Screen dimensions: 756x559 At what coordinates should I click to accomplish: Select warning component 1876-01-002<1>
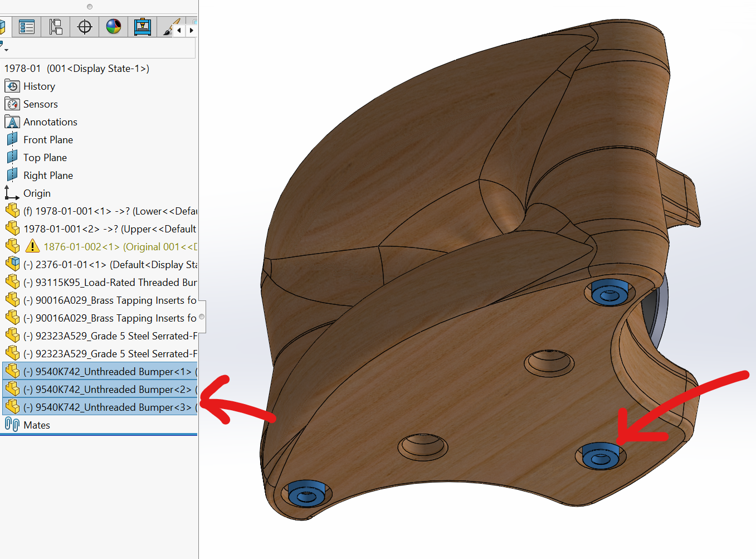coord(84,246)
